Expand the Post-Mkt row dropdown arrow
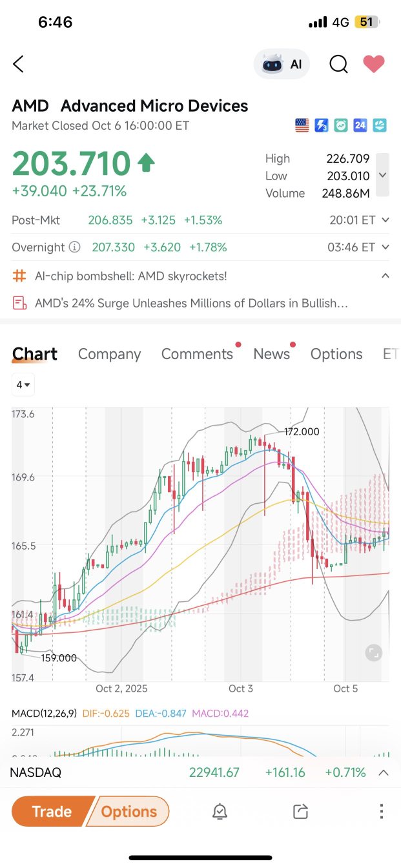401x868 pixels. pyautogui.click(x=386, y=220)
